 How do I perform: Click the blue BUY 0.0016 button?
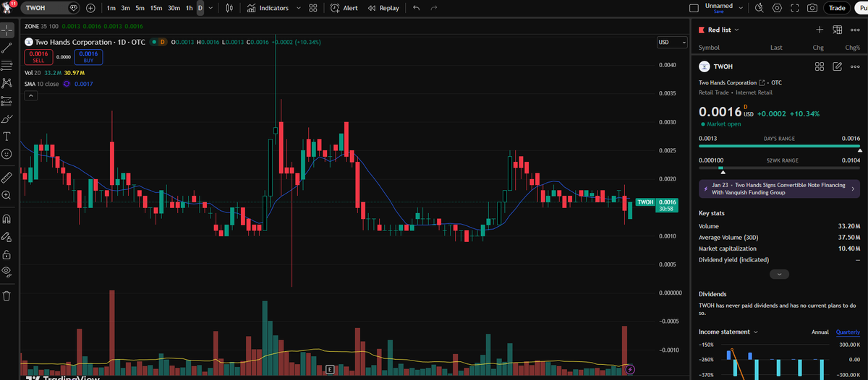[88, 56]
